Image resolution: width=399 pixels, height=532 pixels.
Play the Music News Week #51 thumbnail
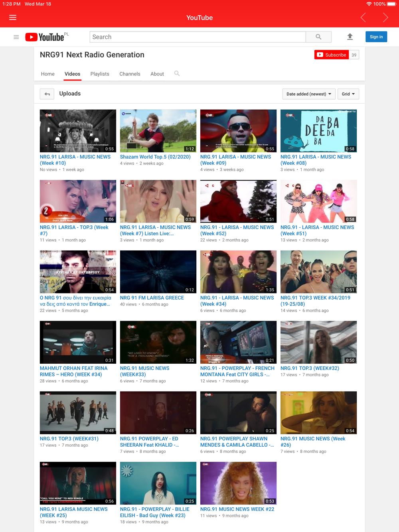pos(318,201)
